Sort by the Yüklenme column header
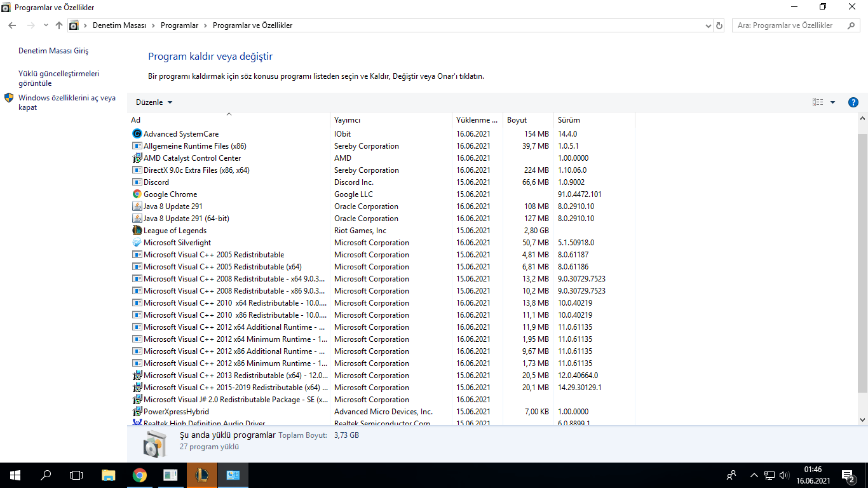The image size is (868, 488). [x=477, y=120]
